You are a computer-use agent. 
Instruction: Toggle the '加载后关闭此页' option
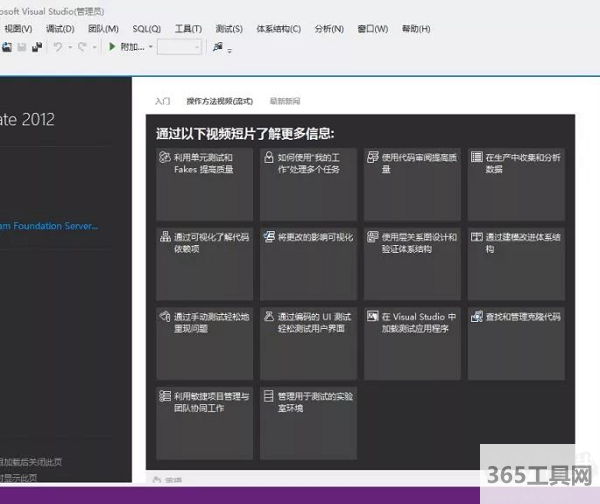(x=30, y=462)
